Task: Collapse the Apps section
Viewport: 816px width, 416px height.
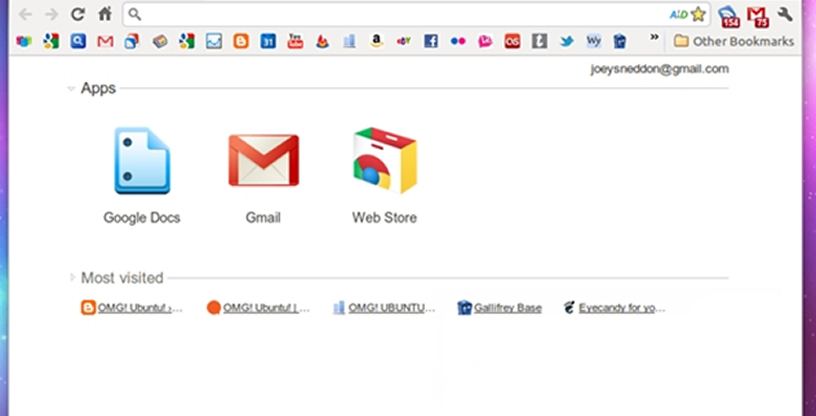Action: click(x=71, y=89)
